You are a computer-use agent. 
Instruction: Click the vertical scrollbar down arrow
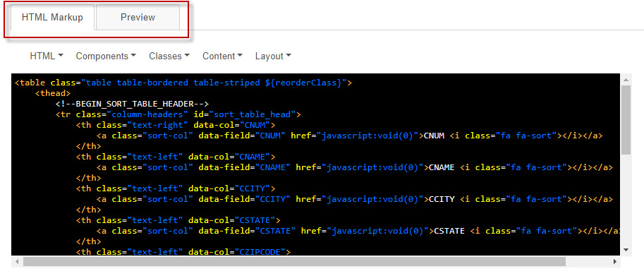pyautogui.click(x=626, y=249)
